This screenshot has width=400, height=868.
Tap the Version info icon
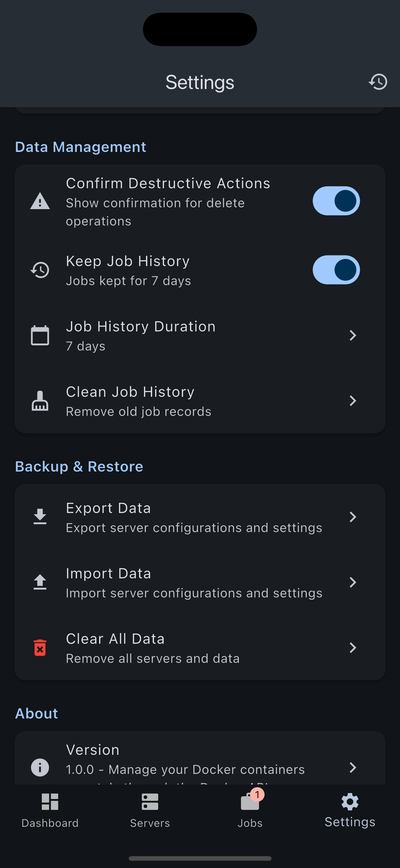(x=40, y=767)
